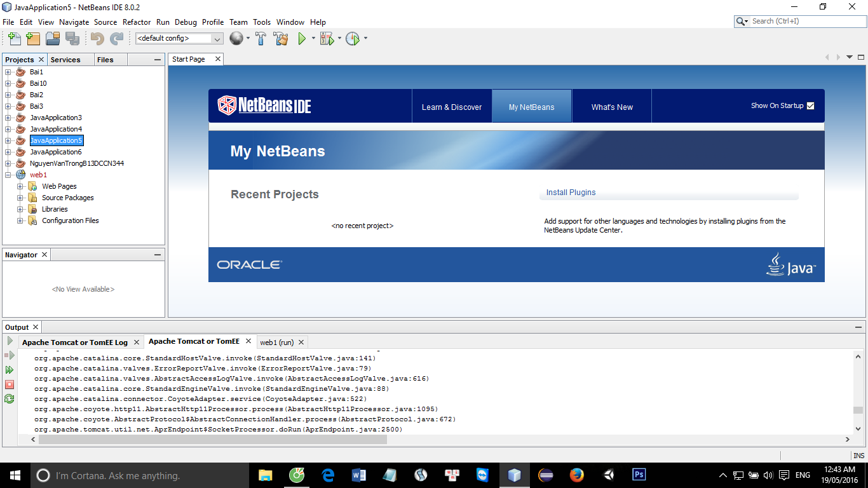
Task: Switch to the Services tab
Action: point(65,59)
